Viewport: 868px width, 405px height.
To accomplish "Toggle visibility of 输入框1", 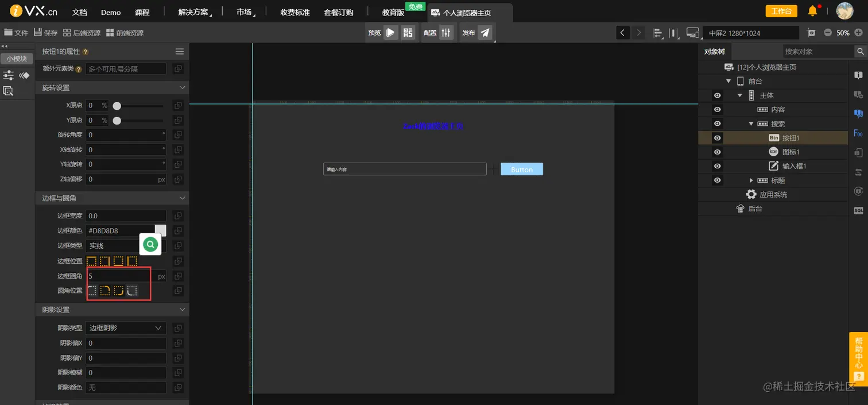I will (x=717, y=166).
